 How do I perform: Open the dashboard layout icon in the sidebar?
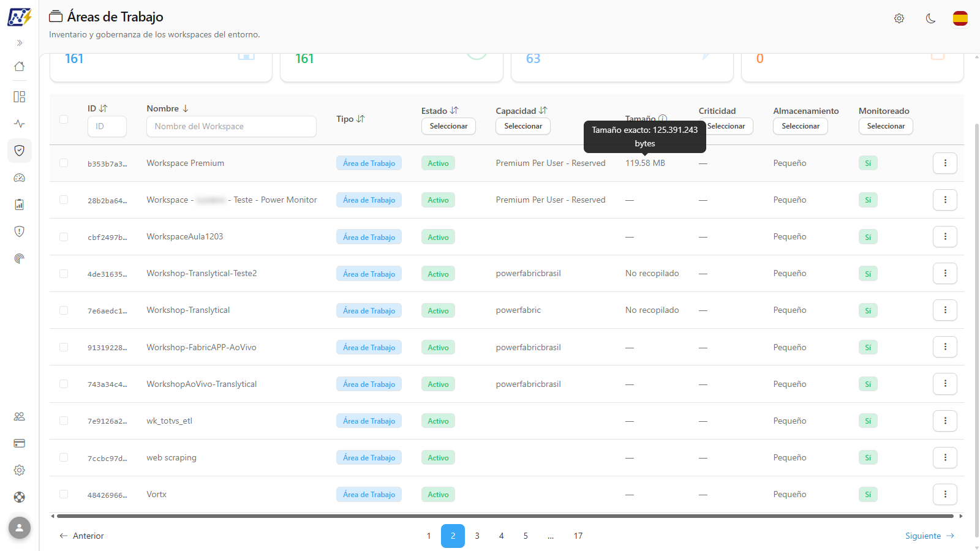tap(20, 97)
